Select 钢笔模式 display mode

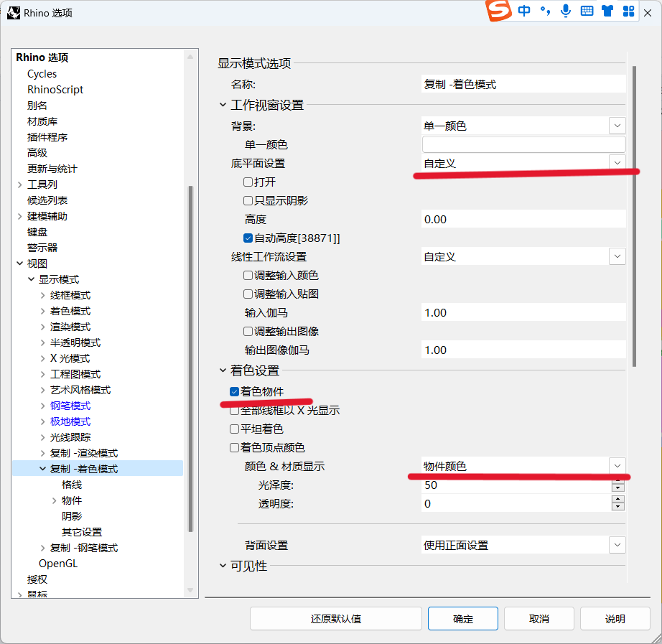point(70,406)
